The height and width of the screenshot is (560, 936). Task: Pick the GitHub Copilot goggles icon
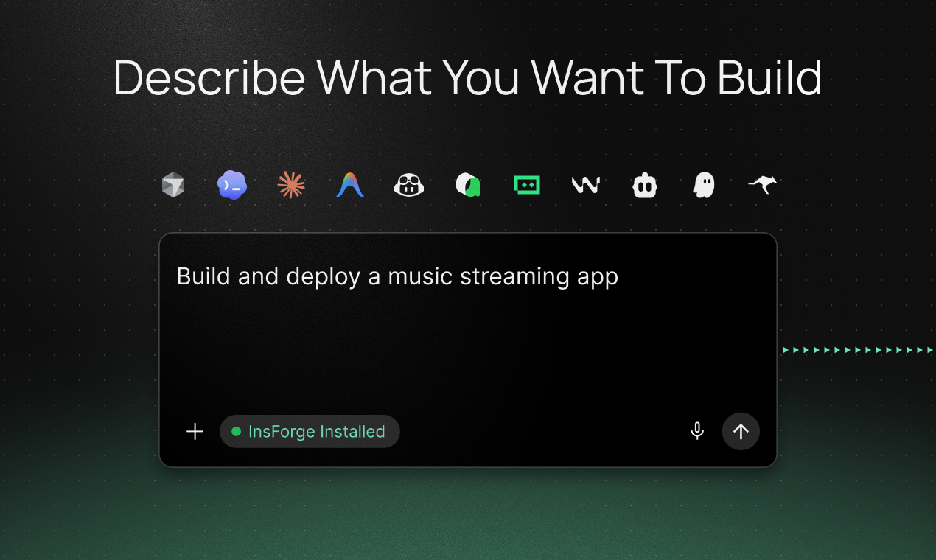click(409, 185)
